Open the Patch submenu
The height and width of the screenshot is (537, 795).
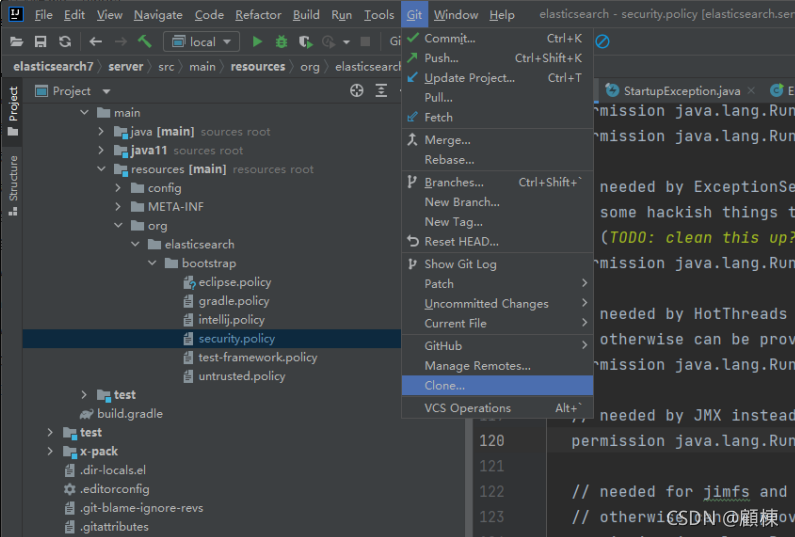(497, 283)
